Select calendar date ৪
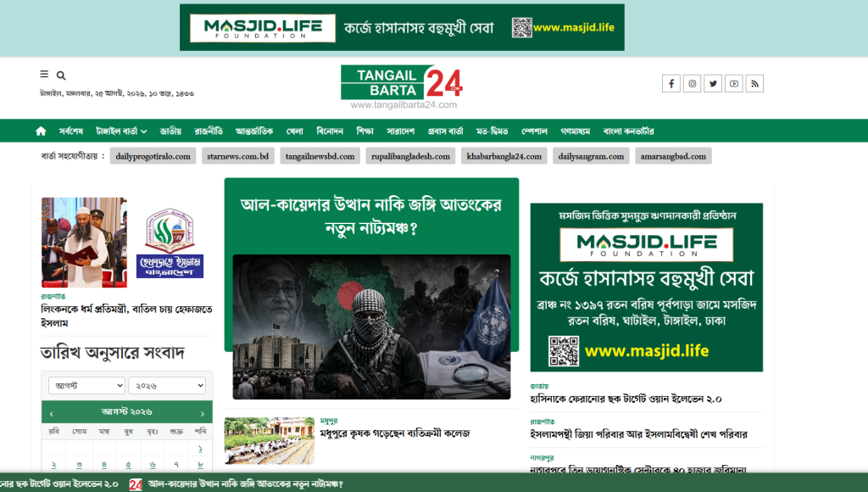 104,465
